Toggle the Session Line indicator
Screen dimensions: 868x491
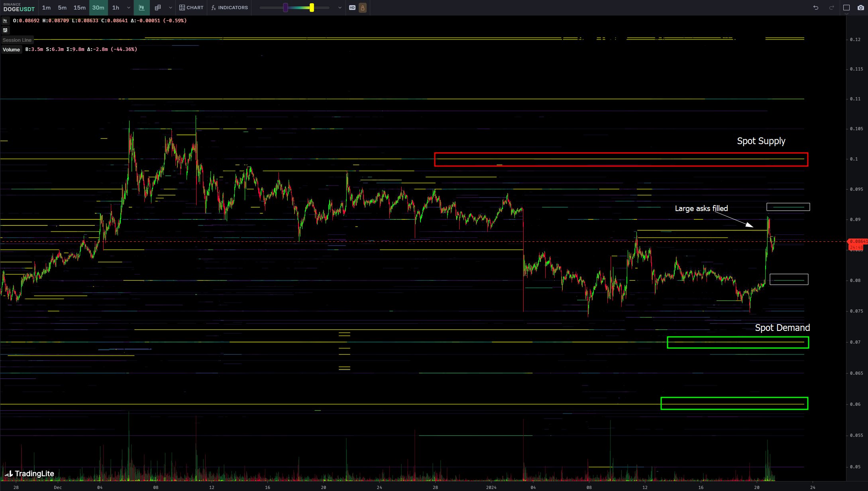17,40
